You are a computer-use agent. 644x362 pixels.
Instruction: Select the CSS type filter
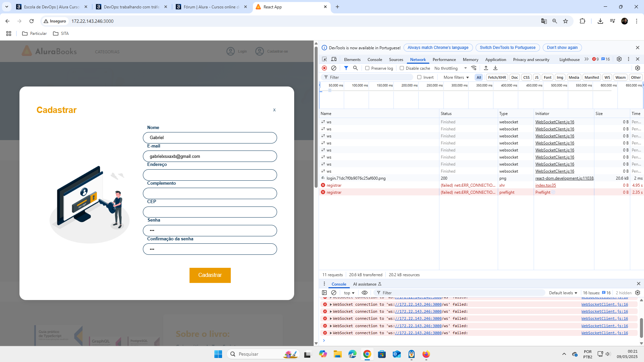[527, 77]
